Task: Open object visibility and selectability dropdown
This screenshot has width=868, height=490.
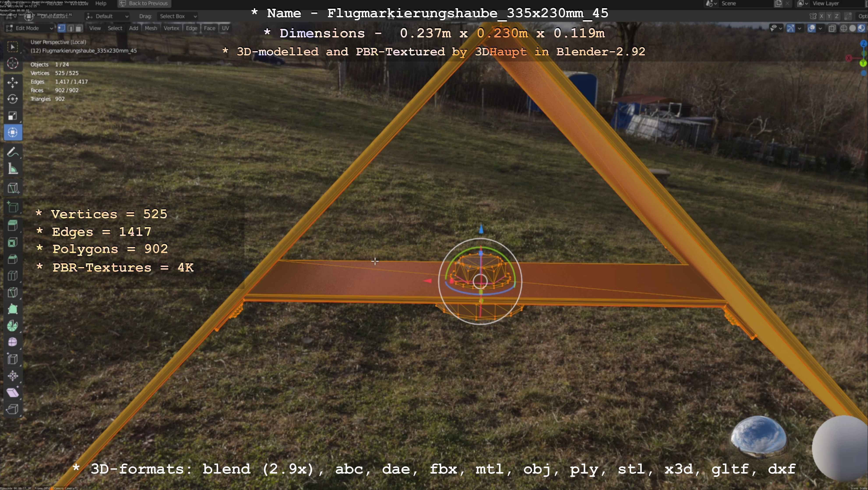Action: (x=776, y=28)
